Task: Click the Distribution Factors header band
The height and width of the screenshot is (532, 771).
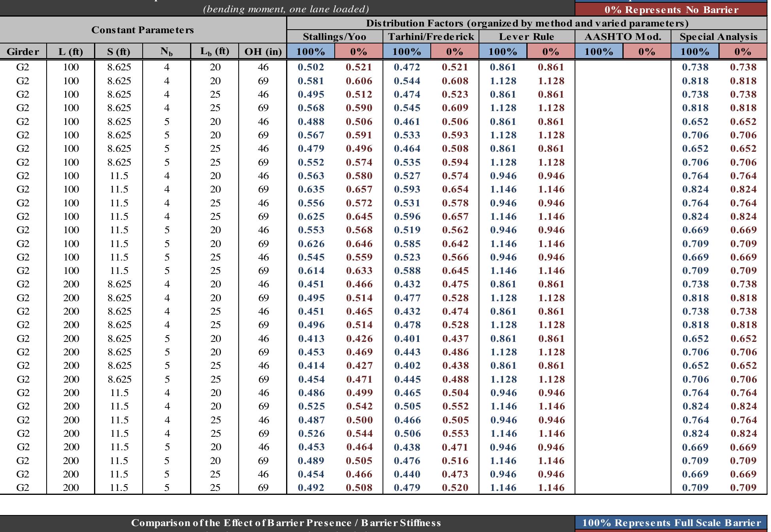Action: (x=528, y=23)
